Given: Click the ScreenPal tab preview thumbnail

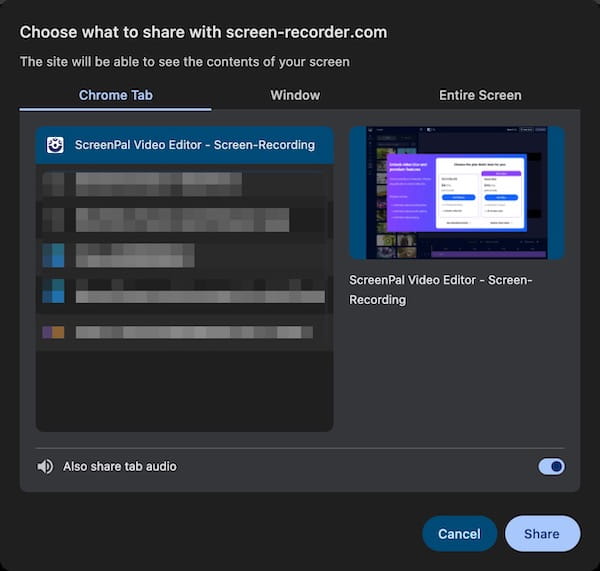Looking at the screenshot, I should click(x=457, y=193).
